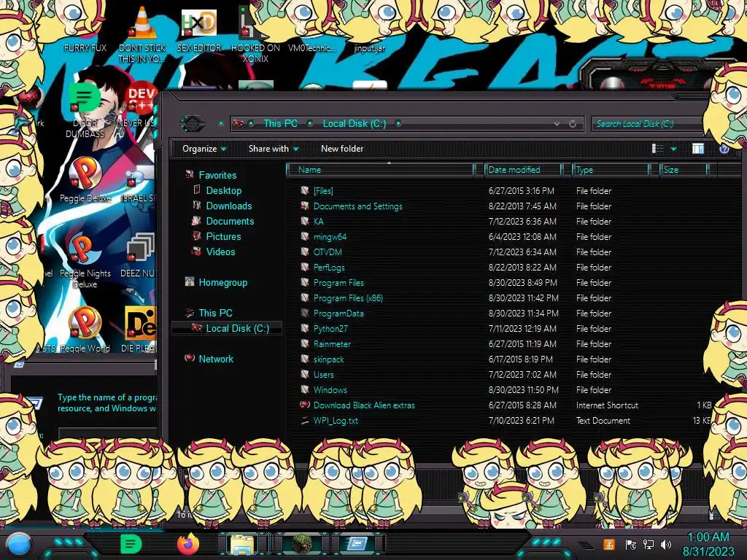Viewport: 747px width, 560px height.
Task: Expand the arrow after This PC breadcrumb
Action: [310, 124]
